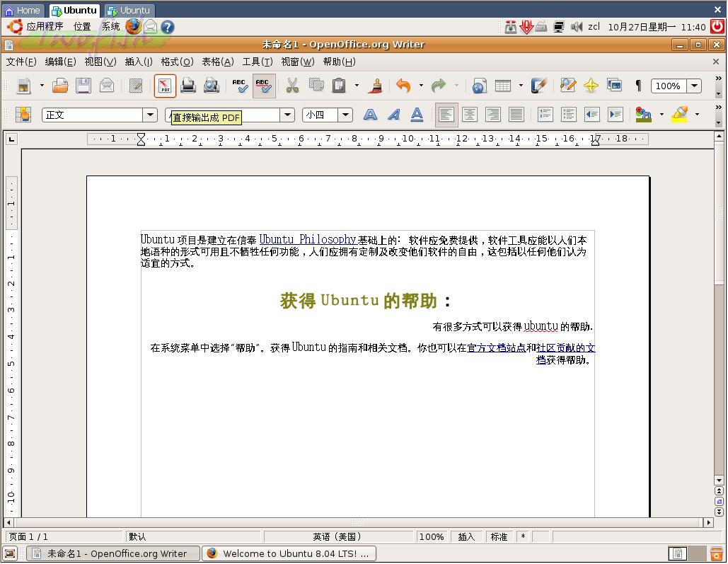Image resolution: width=728 pixels, height=564 pixels.
Task: Redo the undone action
Action: click(439, 86)
